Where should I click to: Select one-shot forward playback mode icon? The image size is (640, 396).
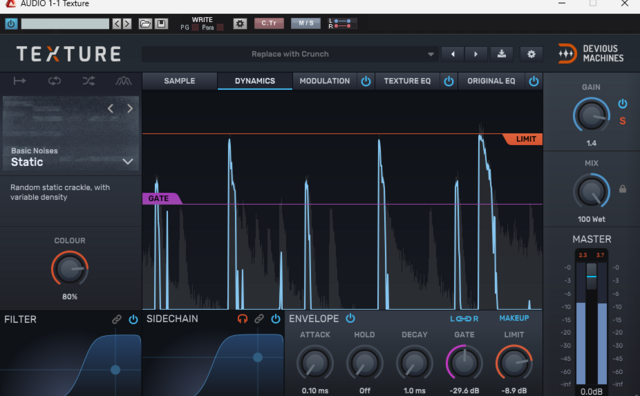(20, 81)
